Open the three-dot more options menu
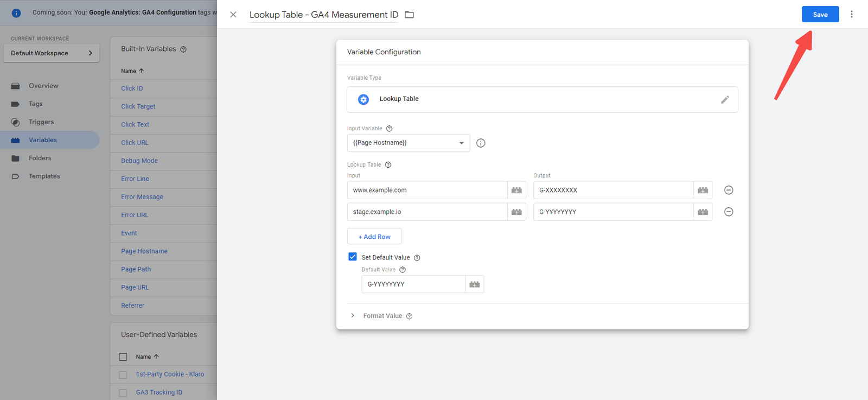 pos(851,15)
